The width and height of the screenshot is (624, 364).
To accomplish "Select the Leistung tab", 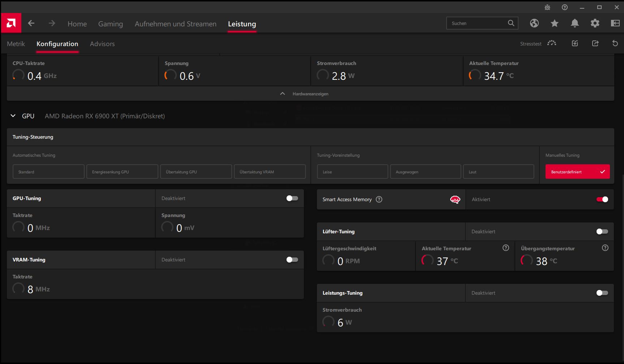I will pos(242,24).
